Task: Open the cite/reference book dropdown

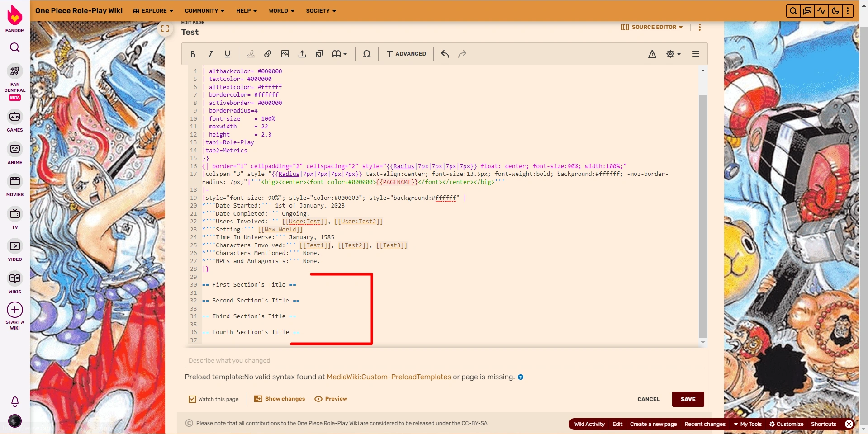Action: point(339,54)
